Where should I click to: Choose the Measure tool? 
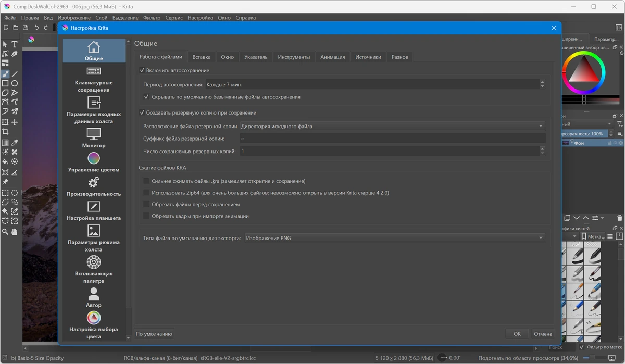(x=15, y=172)
